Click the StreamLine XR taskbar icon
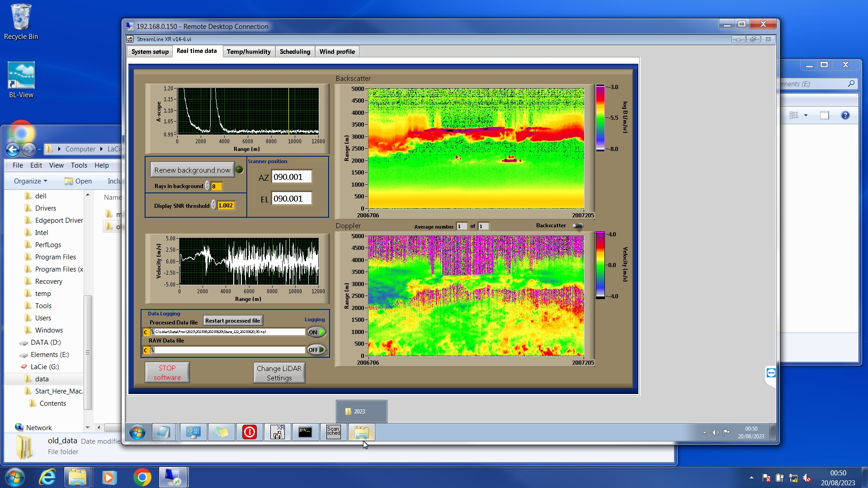 277,432
